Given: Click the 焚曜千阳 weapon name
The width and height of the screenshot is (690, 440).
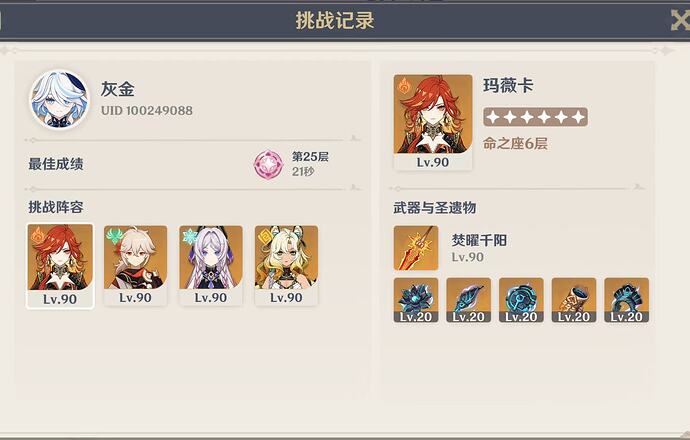Looking at the screenshot, I should 479,240.
